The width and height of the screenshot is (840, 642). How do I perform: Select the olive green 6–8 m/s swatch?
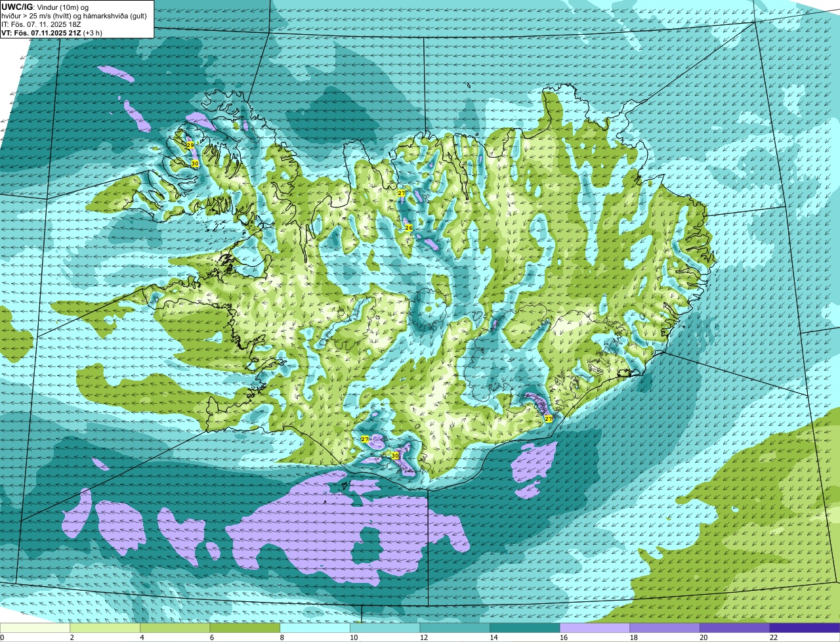point(245,628)
